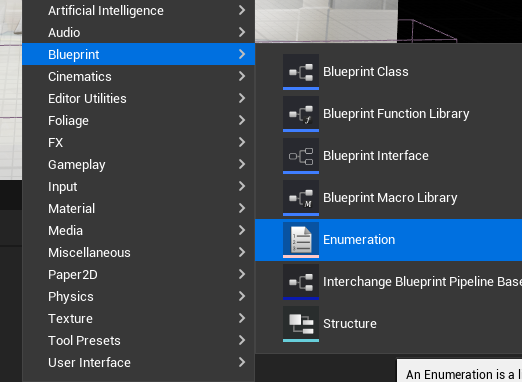Expand Gameplay submenu arrow

click(242, 164)
